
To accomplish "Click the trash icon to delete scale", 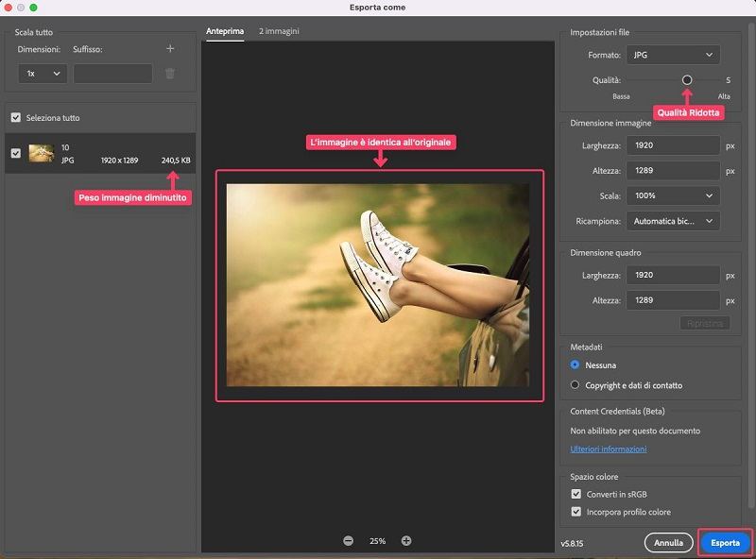I will [170, 74].
